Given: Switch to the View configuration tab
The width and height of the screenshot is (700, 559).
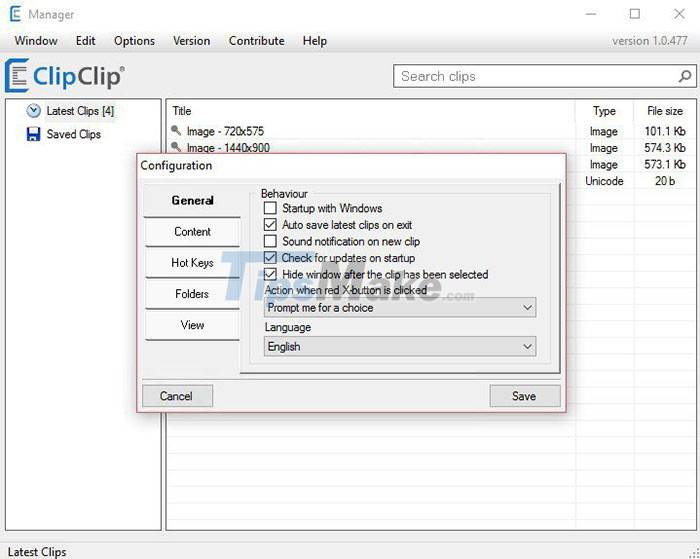Looking at the screenshot, I should (x=192, y=325).
